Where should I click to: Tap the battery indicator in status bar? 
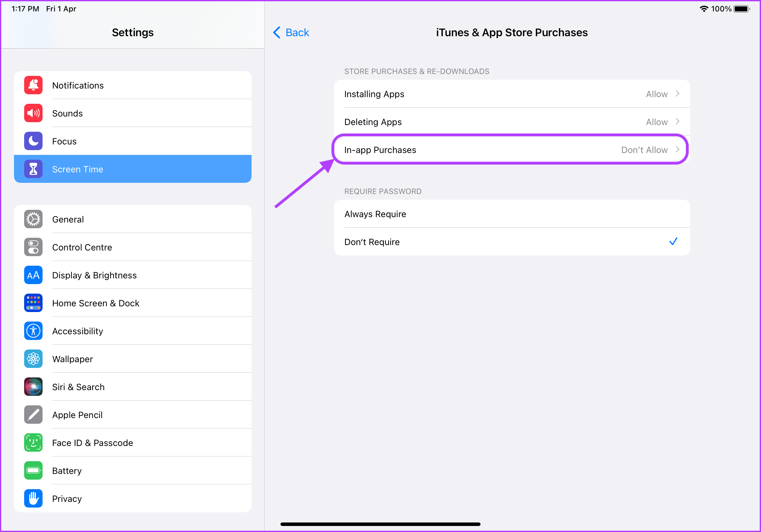click(742, 9)
